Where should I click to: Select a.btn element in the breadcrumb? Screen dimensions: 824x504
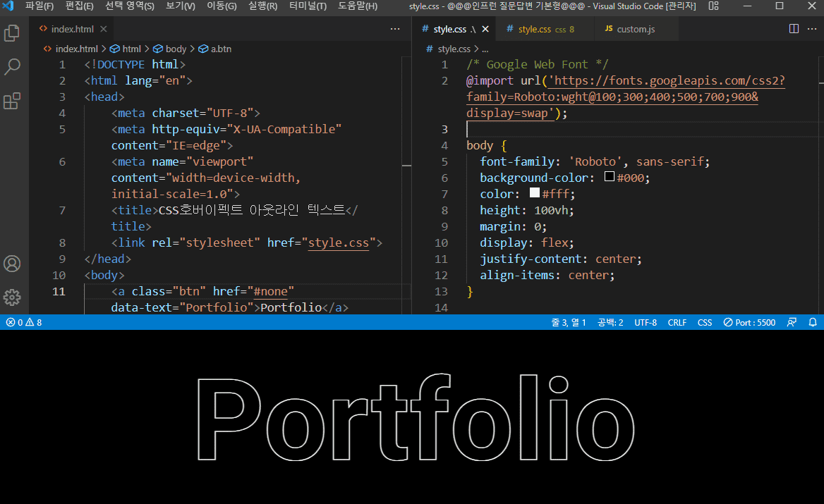point(221,49)
